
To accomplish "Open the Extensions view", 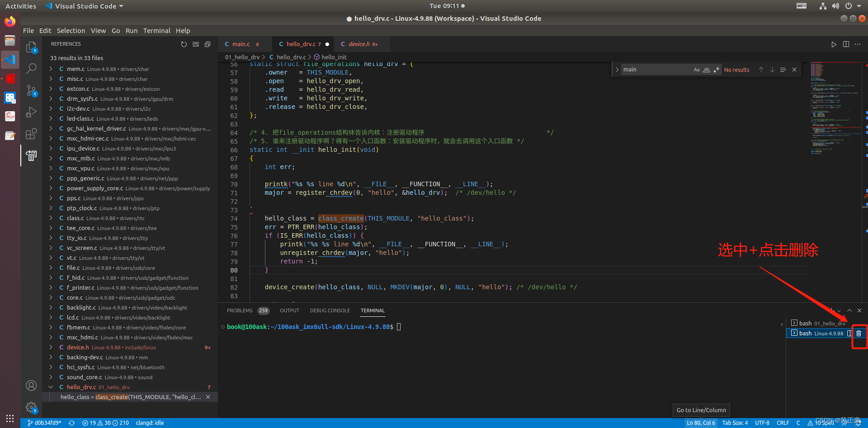I will (31, 134).
